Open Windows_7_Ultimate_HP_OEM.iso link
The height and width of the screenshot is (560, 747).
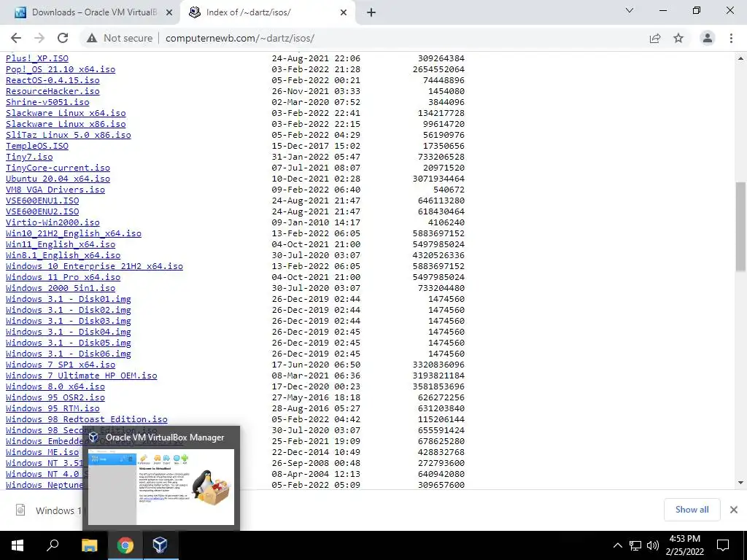[82, 376]
